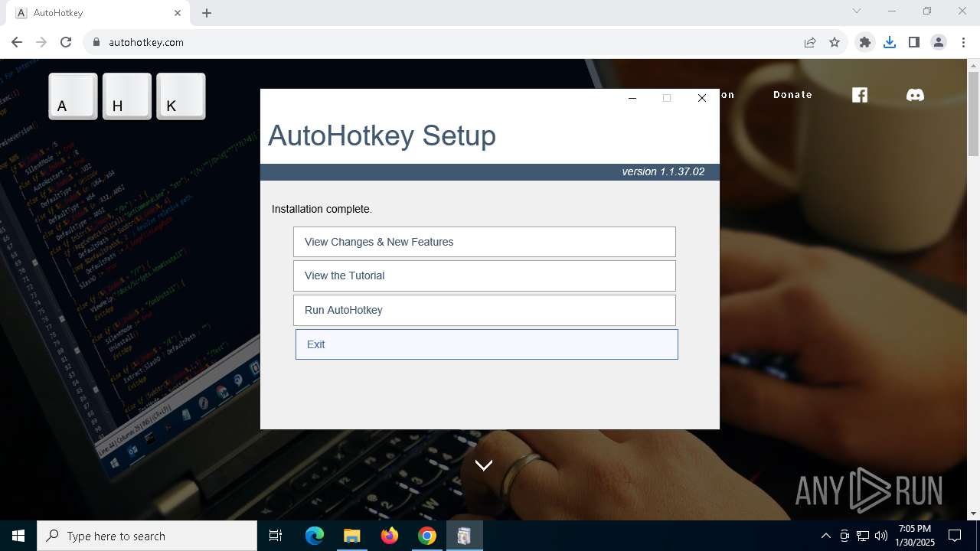
Task: Launch Firefox from taskbar
Action: tap(390, 536)
